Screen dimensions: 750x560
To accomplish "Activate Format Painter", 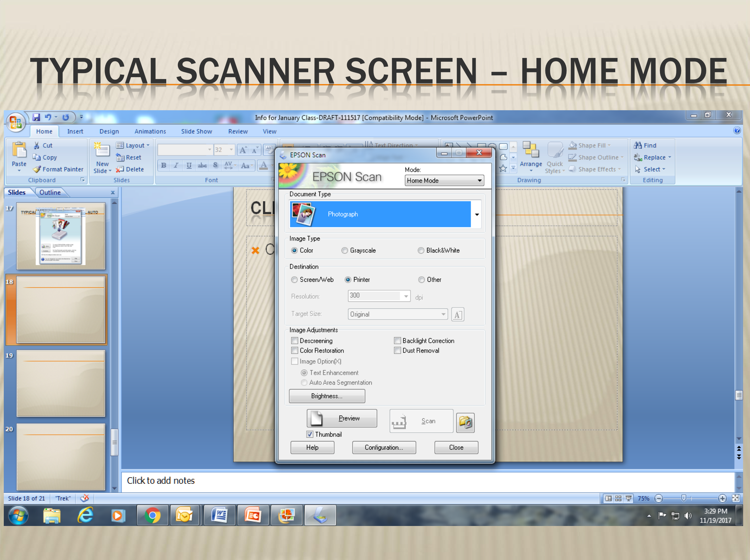I will click(58, 169).
